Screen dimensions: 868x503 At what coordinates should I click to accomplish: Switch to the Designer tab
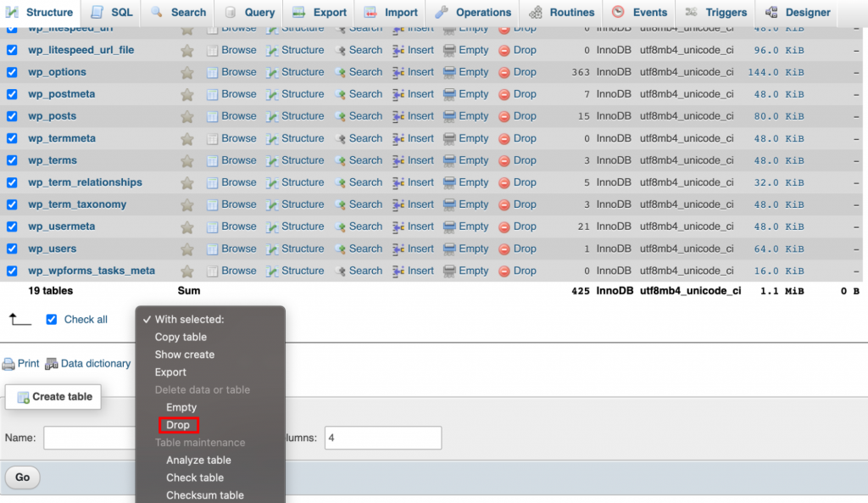pos(798,12)
